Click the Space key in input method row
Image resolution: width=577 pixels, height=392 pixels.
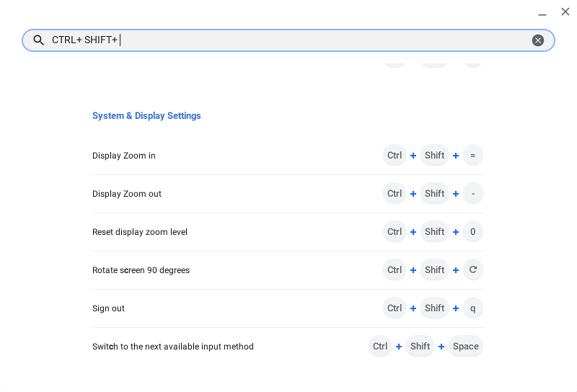466,346
